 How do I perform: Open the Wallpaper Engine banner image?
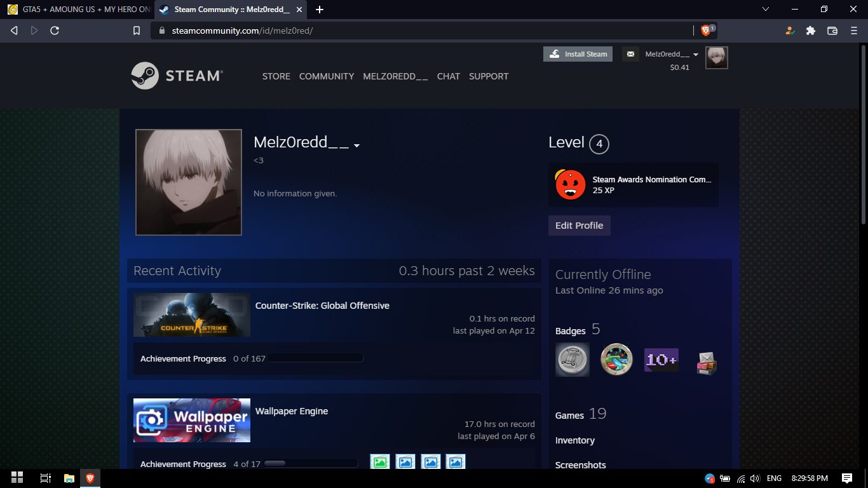pyautogui.click(x=192, y=420)
